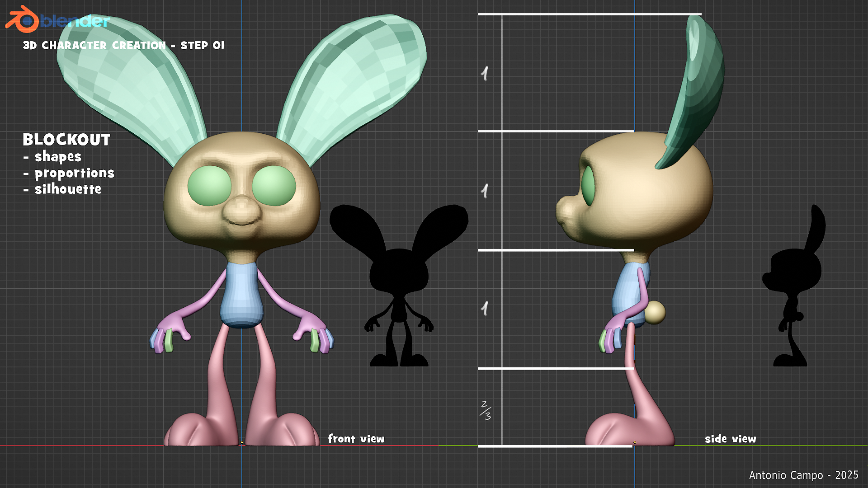868x488 pixels.
Task: Click the round tail in side view
Action: (x=655, y=312)
